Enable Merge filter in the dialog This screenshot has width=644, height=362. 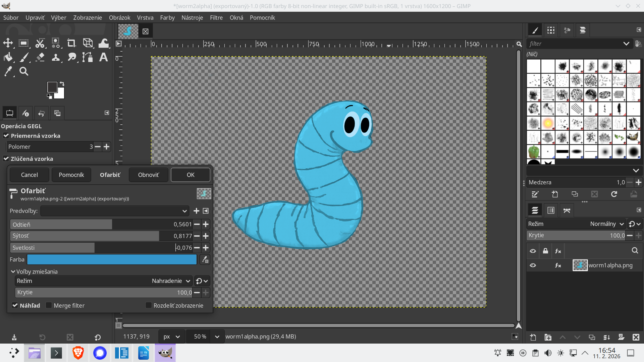(49, 305)
